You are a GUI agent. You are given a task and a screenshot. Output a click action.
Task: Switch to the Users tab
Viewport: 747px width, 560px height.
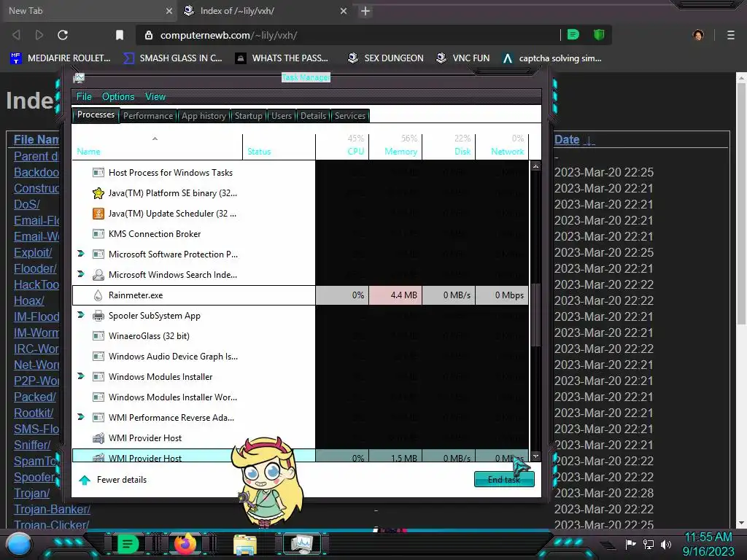(282, 116)
